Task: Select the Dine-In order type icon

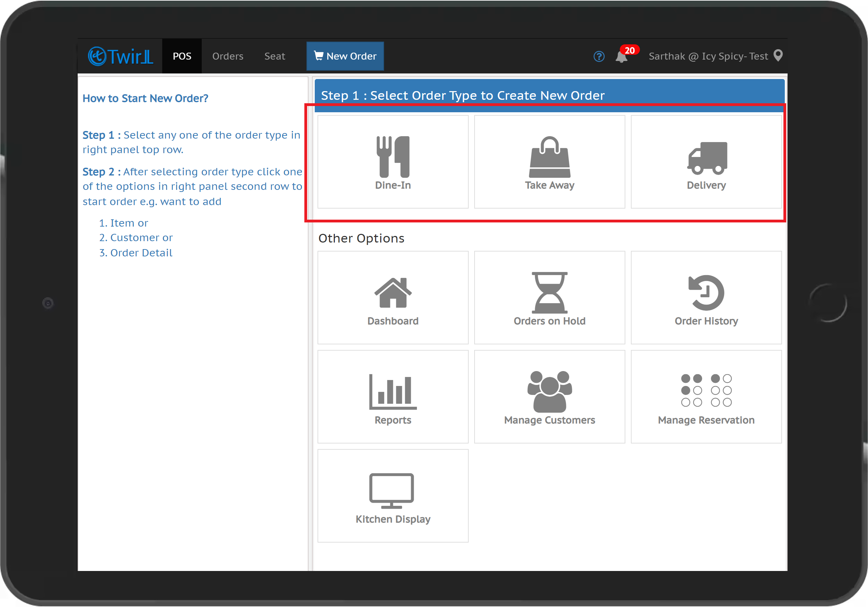Action: click(x=393, y=157)
